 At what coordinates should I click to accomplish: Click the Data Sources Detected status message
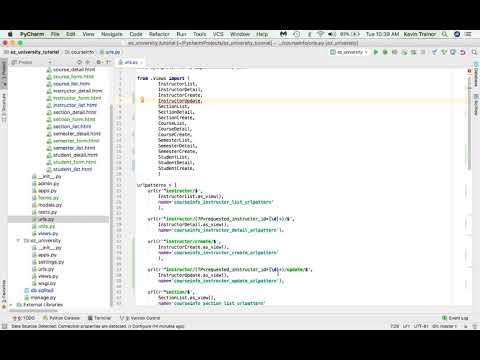[98, 326]
